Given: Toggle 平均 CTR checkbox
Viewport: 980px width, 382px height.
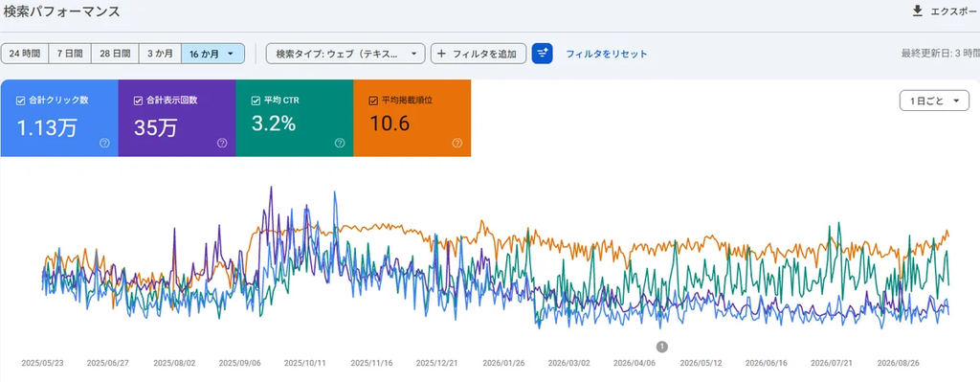Looking at the screenshot, I should (256, 100).
